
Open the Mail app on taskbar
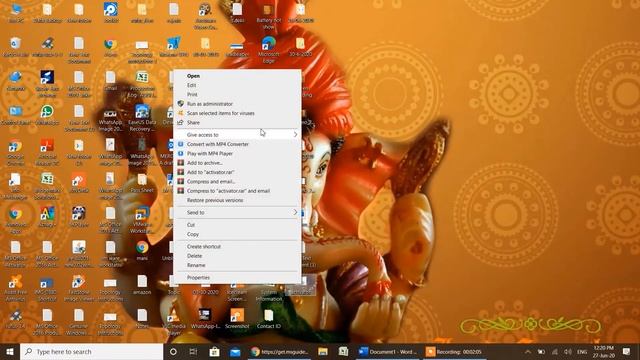point(235,351)
